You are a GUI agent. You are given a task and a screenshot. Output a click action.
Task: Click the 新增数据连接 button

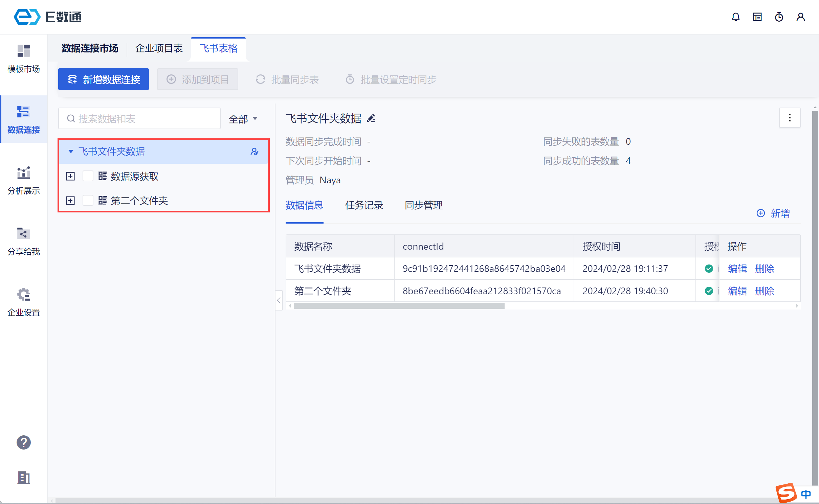pos(104,79)
